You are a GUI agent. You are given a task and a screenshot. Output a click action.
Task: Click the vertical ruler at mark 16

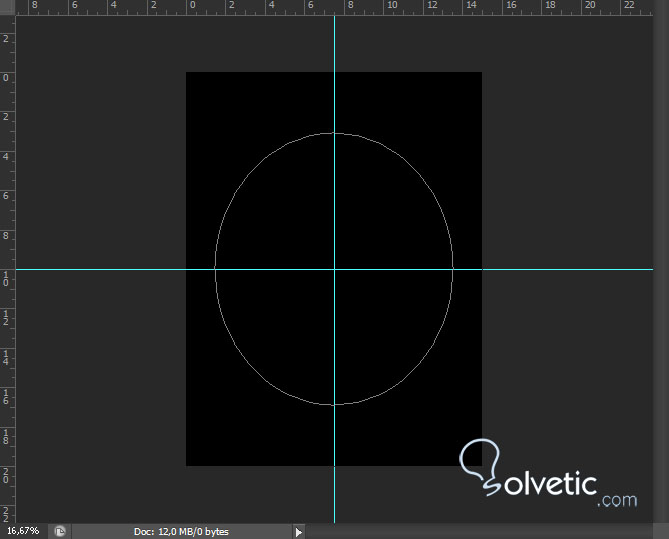point(6,397)
